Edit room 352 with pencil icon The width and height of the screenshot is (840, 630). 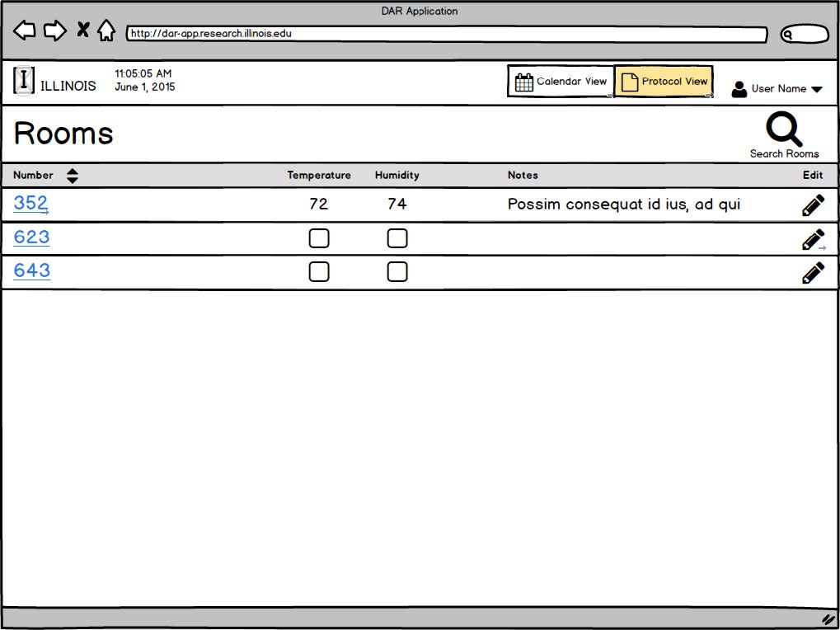coord(813,205)
